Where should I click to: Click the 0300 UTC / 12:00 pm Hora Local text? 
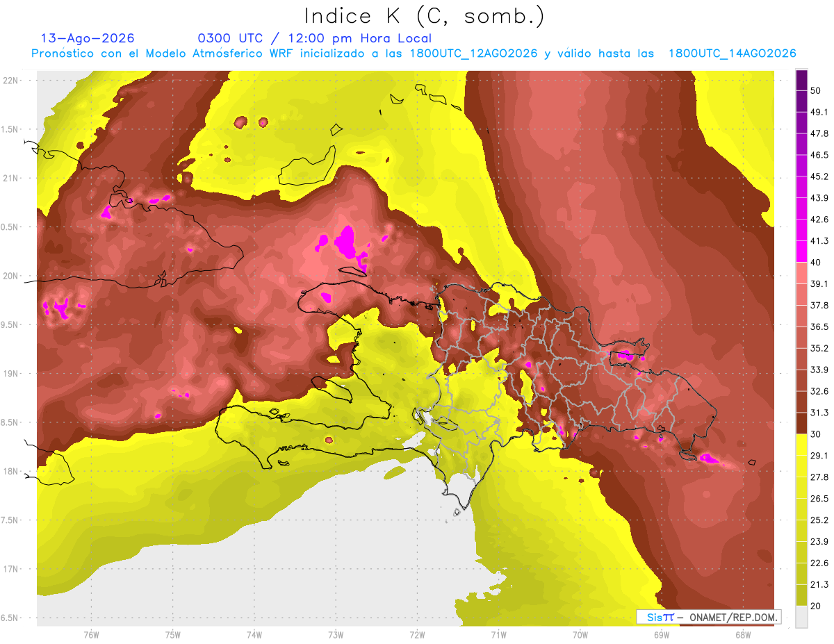tap(315, 38)
